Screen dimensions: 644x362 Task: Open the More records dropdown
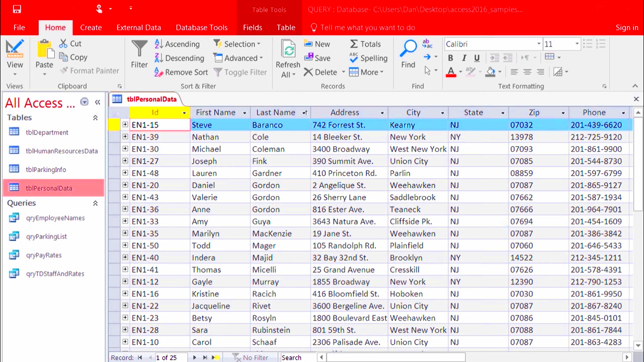367,72
